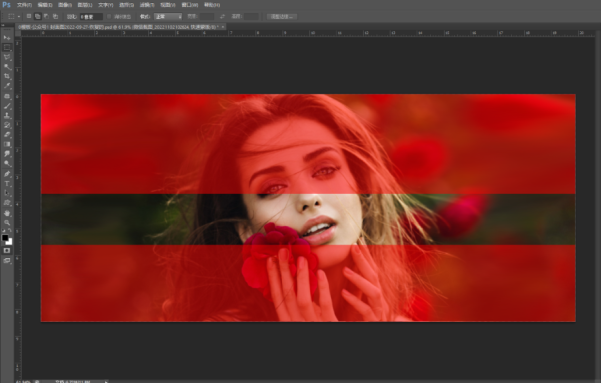Image resolution: width=601 pixels, height=383 pixels.
Task: Select the Gradient tool
Action: (x=7, y=144)
